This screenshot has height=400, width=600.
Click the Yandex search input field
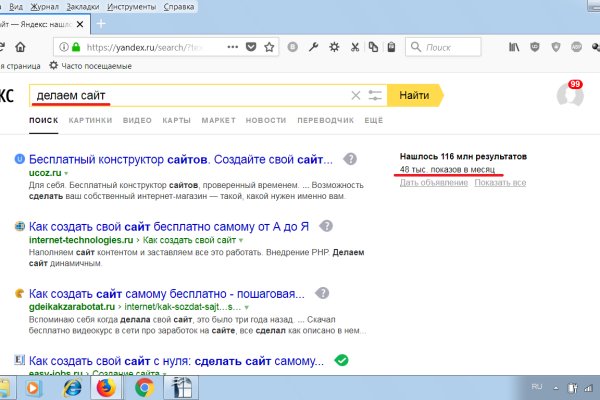(x=190, y=96)
